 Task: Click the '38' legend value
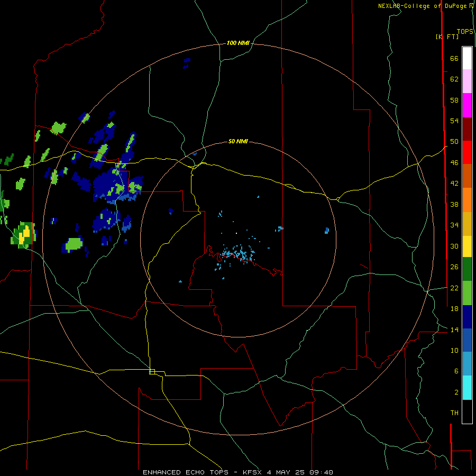click(454, 204)
